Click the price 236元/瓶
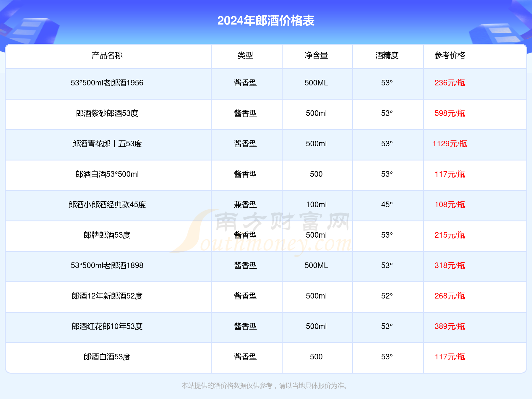The height and width of the screenshot is (399, 532). (450, 83)
